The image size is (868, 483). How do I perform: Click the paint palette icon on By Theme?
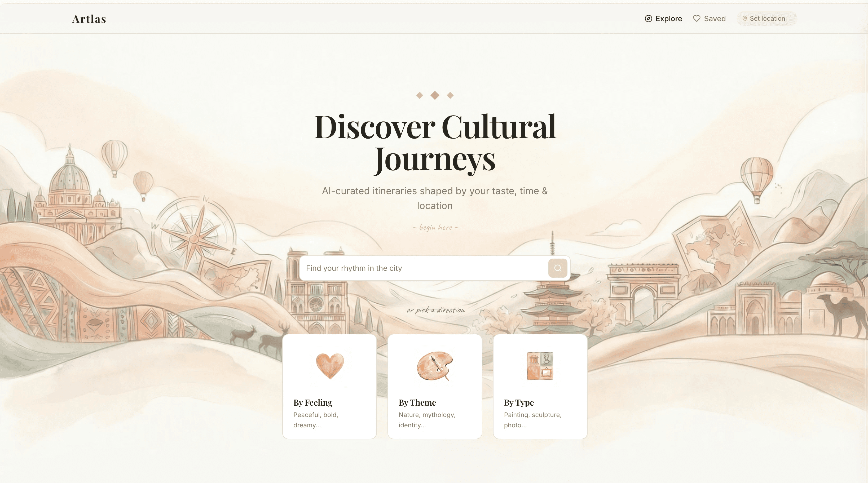pyautogui.click(x=435, y=366)
